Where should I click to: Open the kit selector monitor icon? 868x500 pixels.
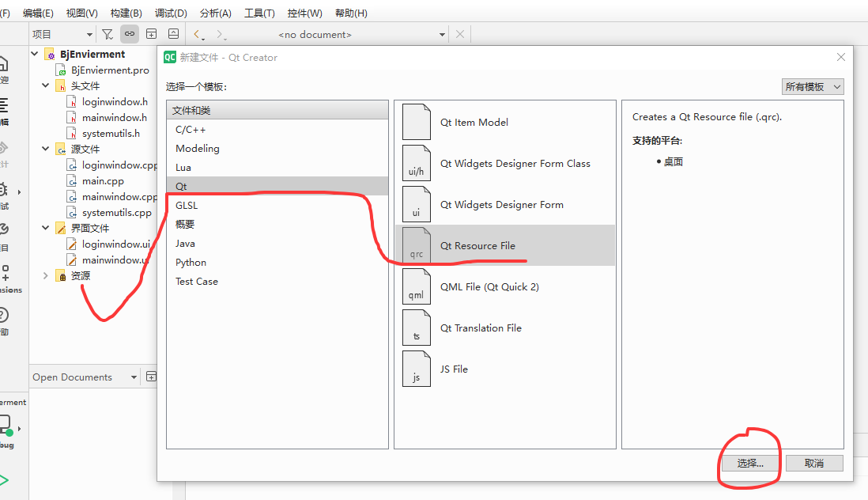6,426
